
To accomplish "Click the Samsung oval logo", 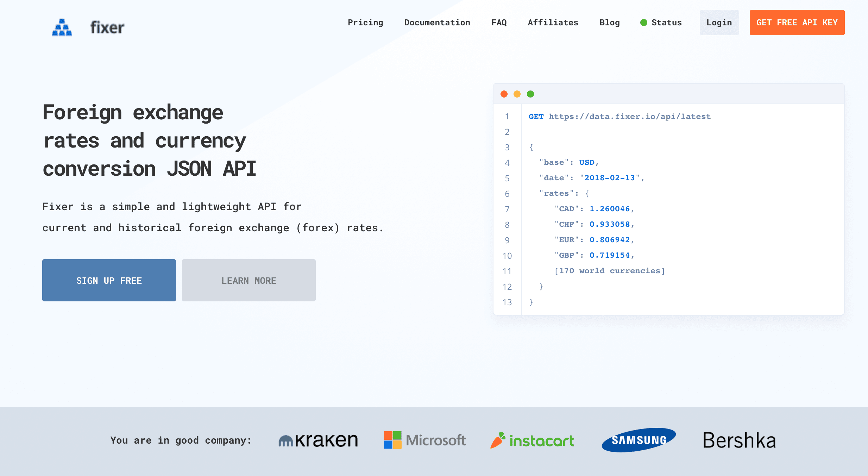I will click(639, 440).
